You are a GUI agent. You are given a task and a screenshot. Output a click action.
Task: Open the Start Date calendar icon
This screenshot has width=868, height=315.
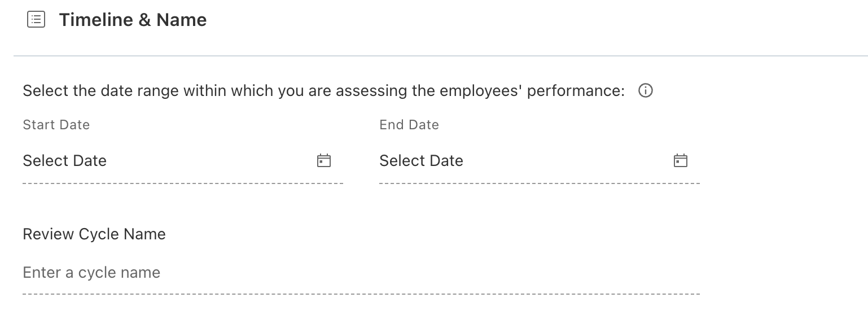tap(324, 161)
